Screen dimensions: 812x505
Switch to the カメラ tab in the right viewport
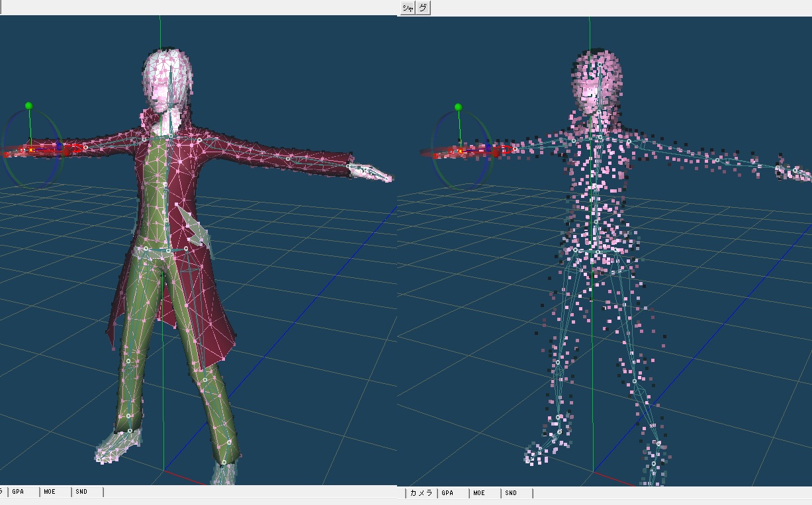[421, 493]
